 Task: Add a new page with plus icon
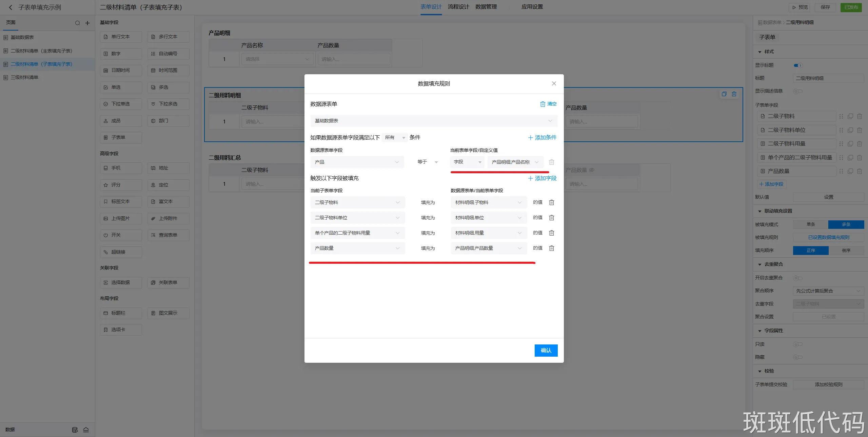[87, 23]
